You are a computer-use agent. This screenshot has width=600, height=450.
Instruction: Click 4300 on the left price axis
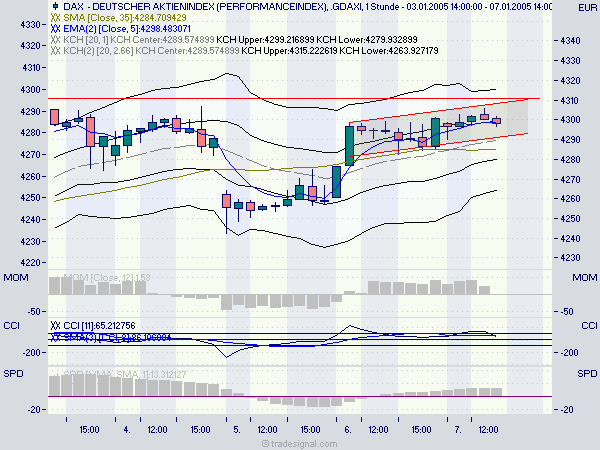[30, 90]
